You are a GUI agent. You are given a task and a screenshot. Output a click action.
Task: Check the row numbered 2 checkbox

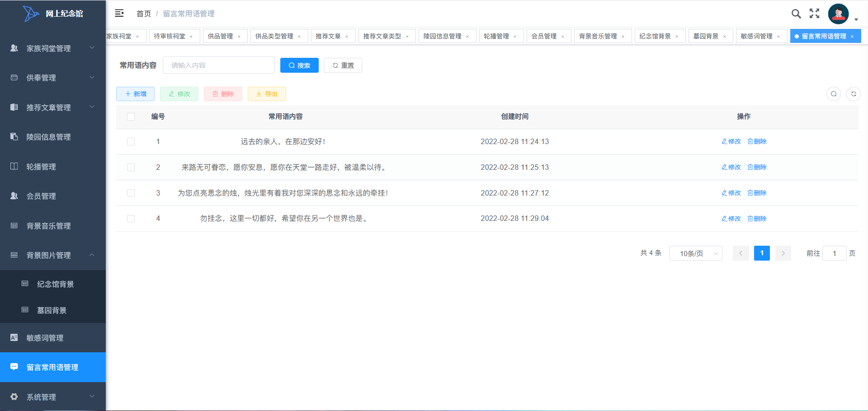point(131,167)
